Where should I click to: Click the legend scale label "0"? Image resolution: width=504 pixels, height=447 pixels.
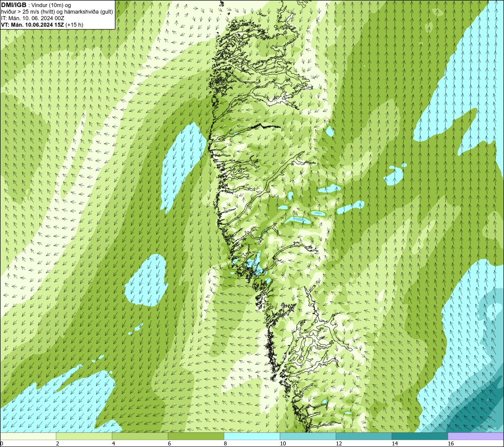[x=2, y=444]
